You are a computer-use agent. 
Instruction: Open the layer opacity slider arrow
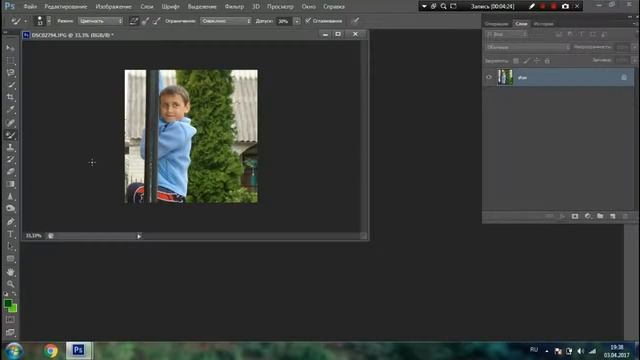(x=634, y=47)
